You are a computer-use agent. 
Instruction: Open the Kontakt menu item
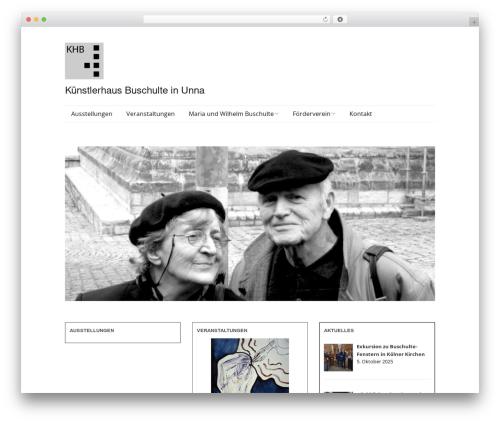(361, 114)
